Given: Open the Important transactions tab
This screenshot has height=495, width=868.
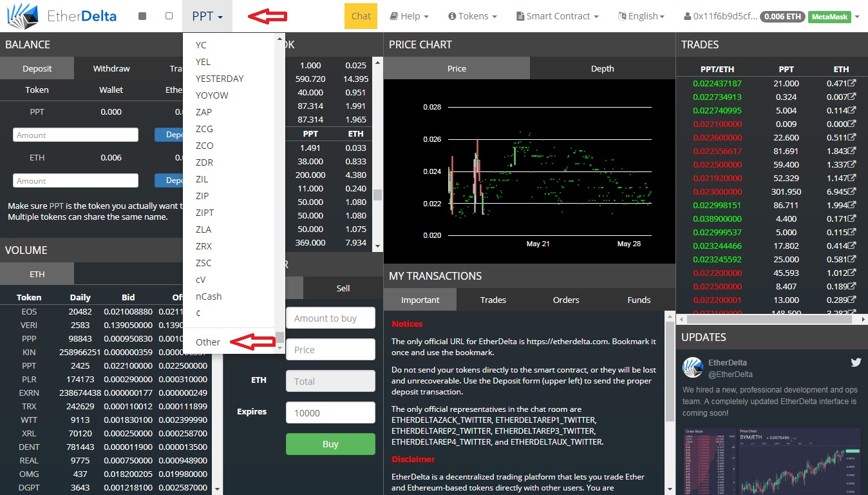Looking at the screenshot, I should pyautogui.click(x=420, y=300).
